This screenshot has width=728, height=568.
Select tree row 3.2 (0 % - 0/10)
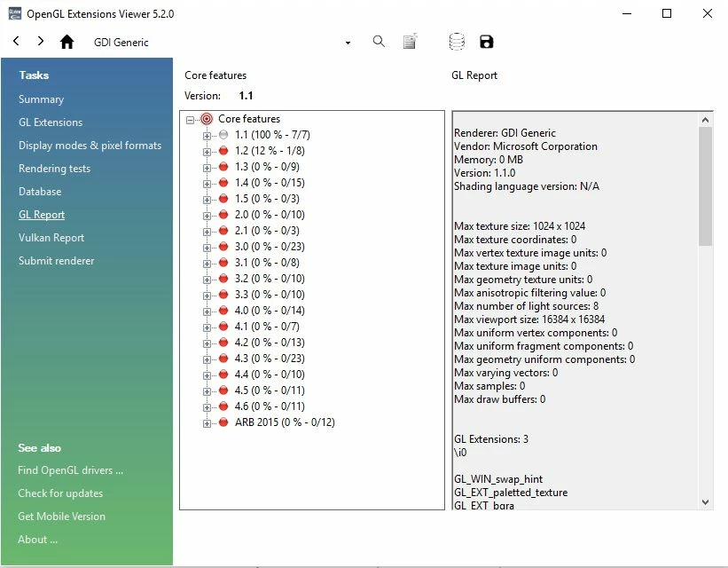[270, 279]
